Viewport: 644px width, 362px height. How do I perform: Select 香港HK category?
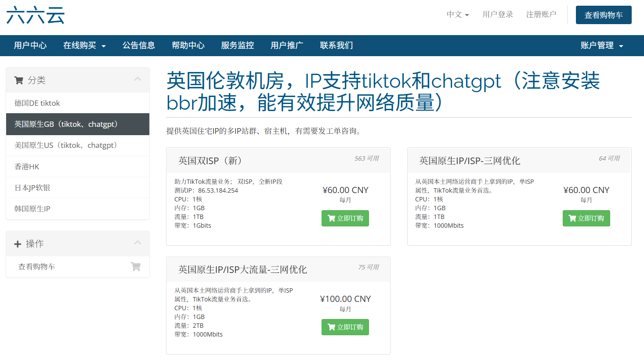coord(33,166)
